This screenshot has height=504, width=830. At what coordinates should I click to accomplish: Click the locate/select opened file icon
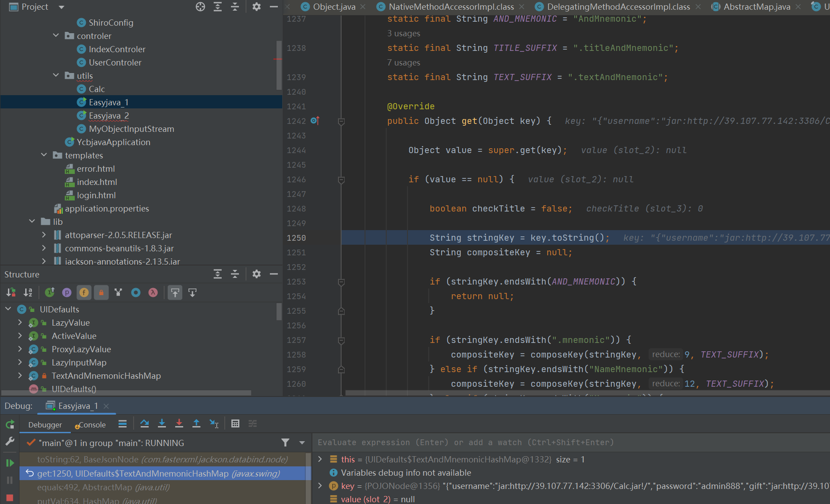point(200,7)
